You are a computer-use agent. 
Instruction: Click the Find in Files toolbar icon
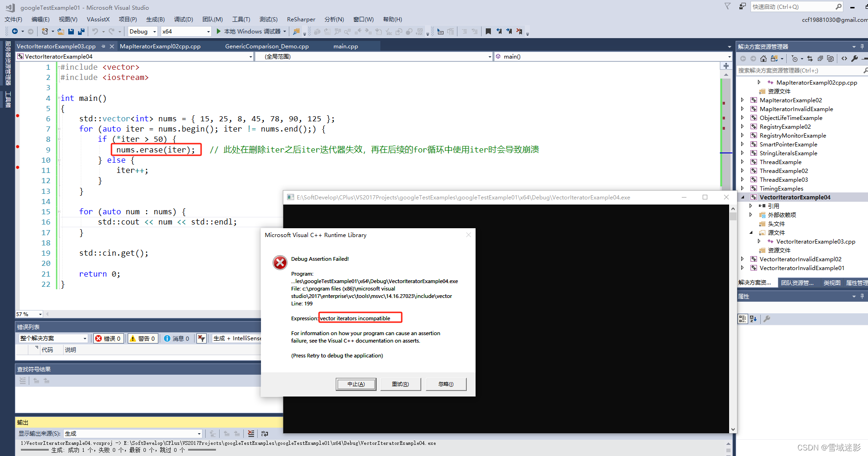[x=296, y=31]
